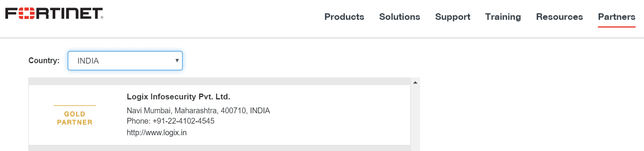Select the Partners tab
Viewport: 644px width, 151px height.
616,17
